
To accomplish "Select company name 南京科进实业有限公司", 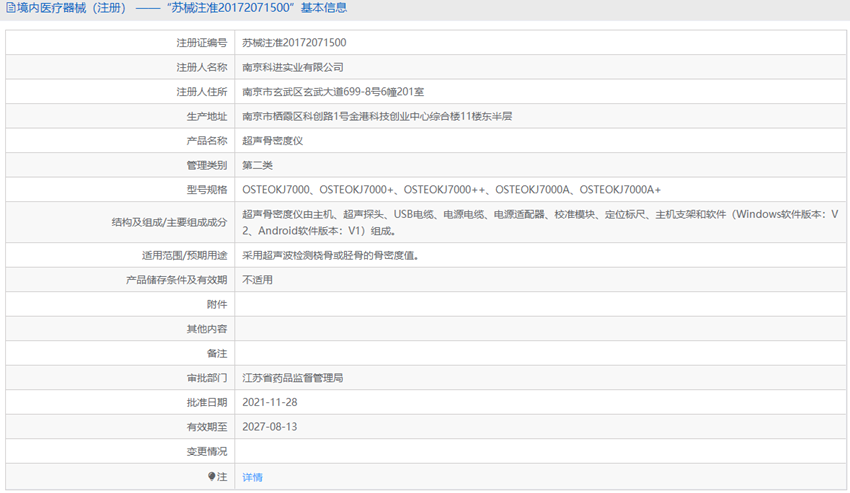I will 293,67.
